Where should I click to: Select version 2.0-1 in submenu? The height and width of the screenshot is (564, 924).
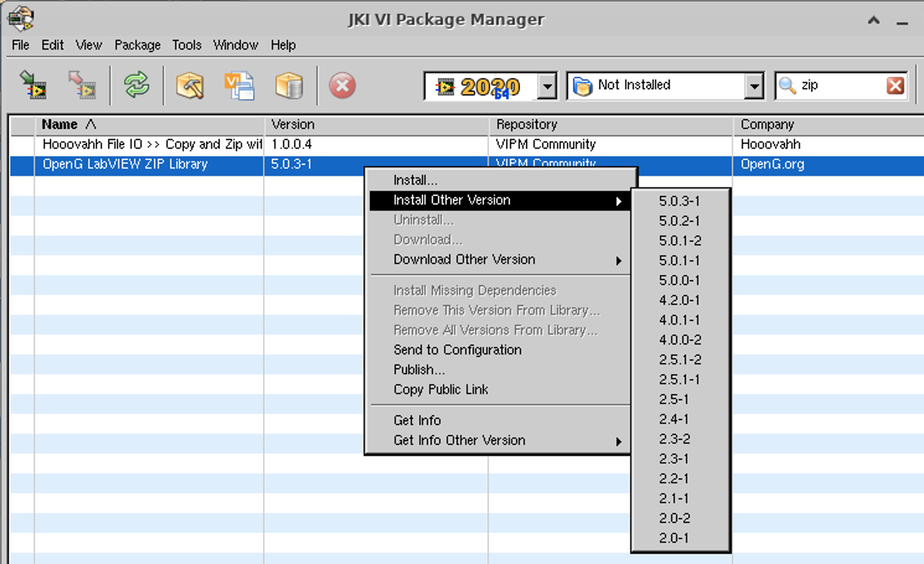[x=680, y=539]
